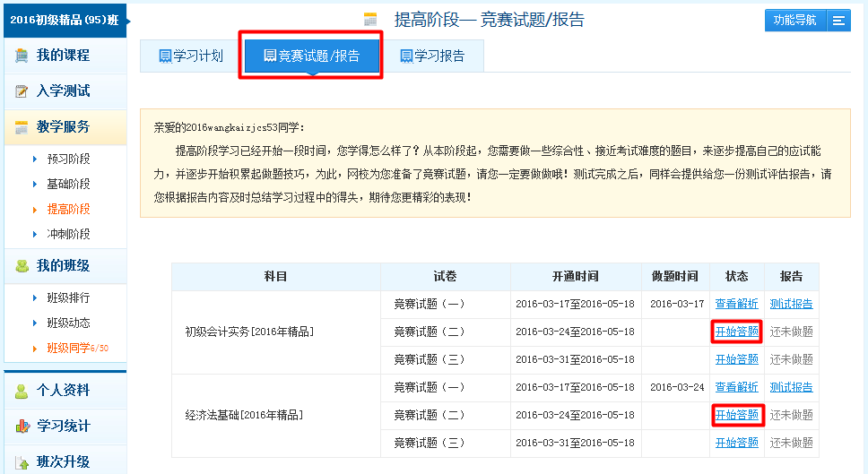Switch to the 学习计划 tab
Screen dimensions: 868x474
click(x=190, y=56)
